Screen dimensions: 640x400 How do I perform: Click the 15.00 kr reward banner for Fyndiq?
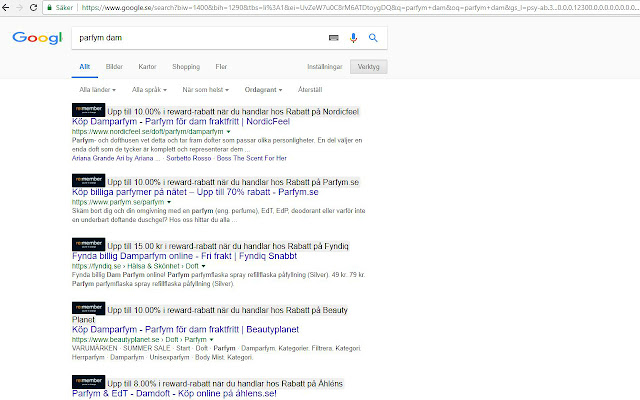(x=228, y=247)
